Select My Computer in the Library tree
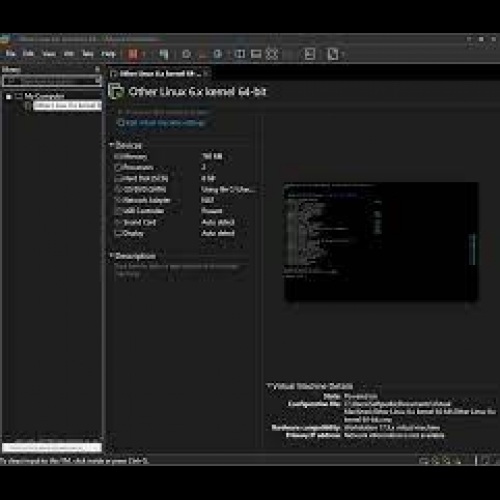The height and width of the screenshot is (500, 500). 44,97
